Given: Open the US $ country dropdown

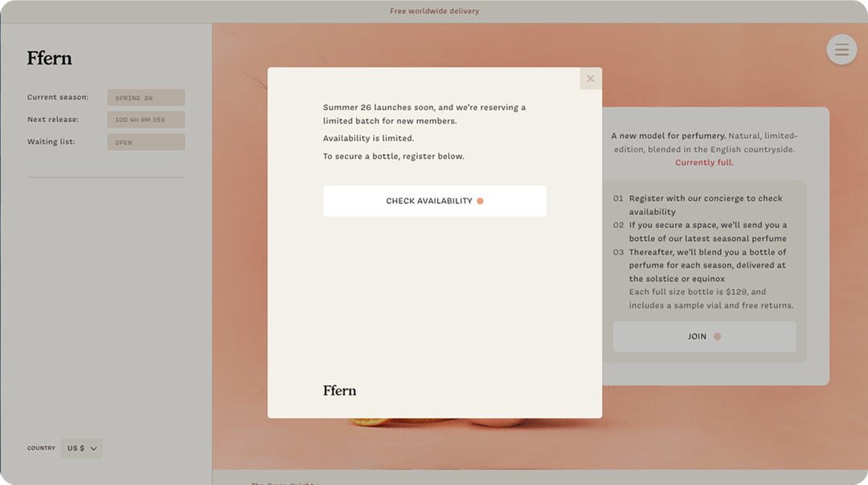Looking at the screenshot, I should (81, 448).
